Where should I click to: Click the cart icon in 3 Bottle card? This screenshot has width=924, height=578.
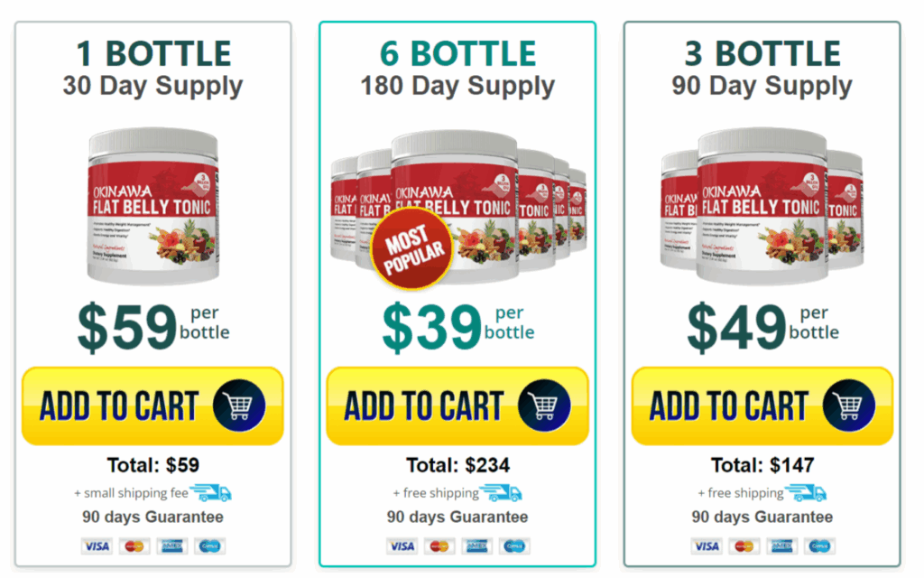pyautogui.click(x=849, y=406)
